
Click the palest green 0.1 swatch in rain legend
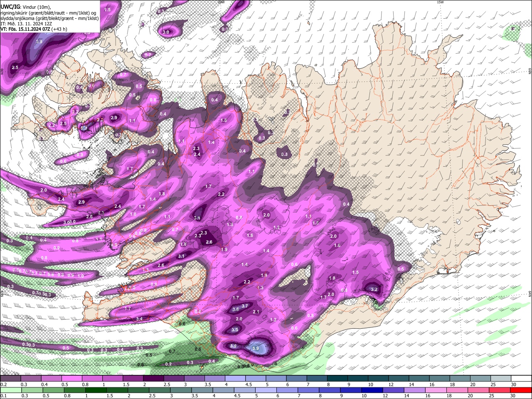11,390
